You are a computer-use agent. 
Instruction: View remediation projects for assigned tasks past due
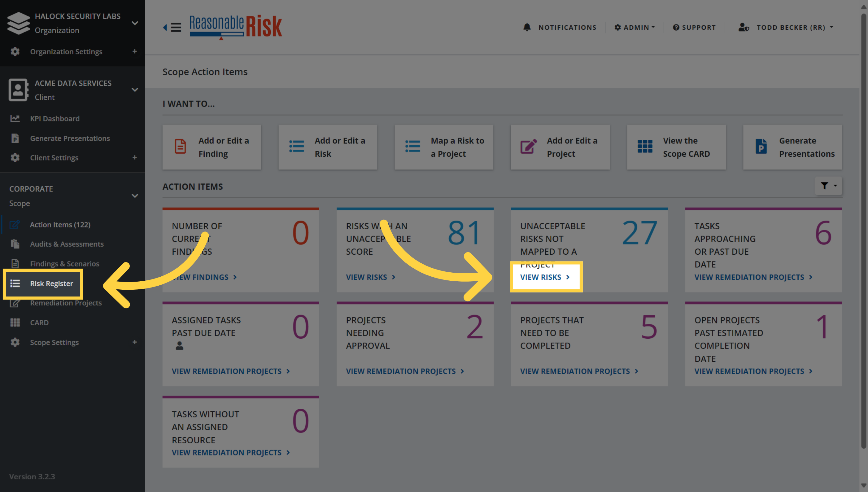tap(231, 371)
